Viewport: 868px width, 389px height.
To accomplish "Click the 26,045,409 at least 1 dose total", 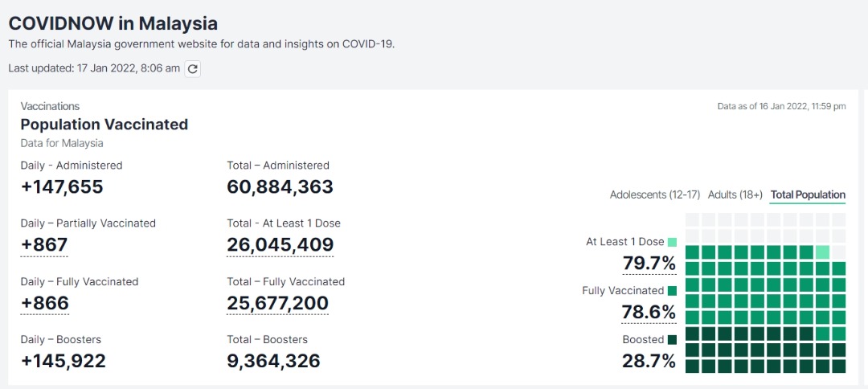I will coord(280,244).
